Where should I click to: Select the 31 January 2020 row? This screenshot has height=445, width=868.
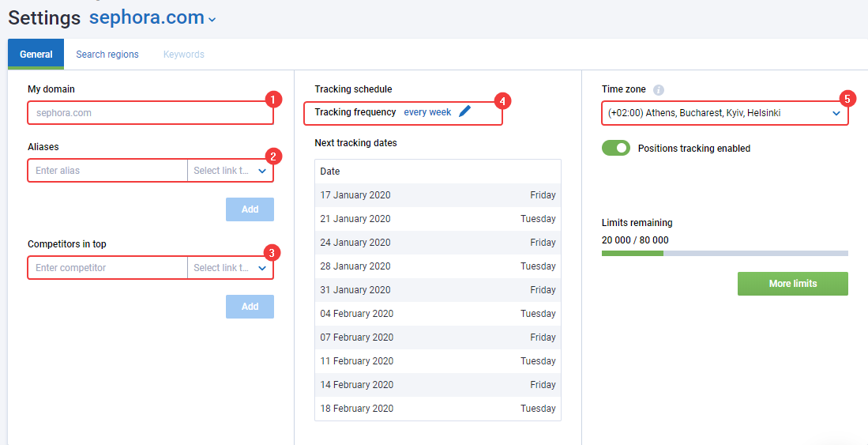point(438,290)
